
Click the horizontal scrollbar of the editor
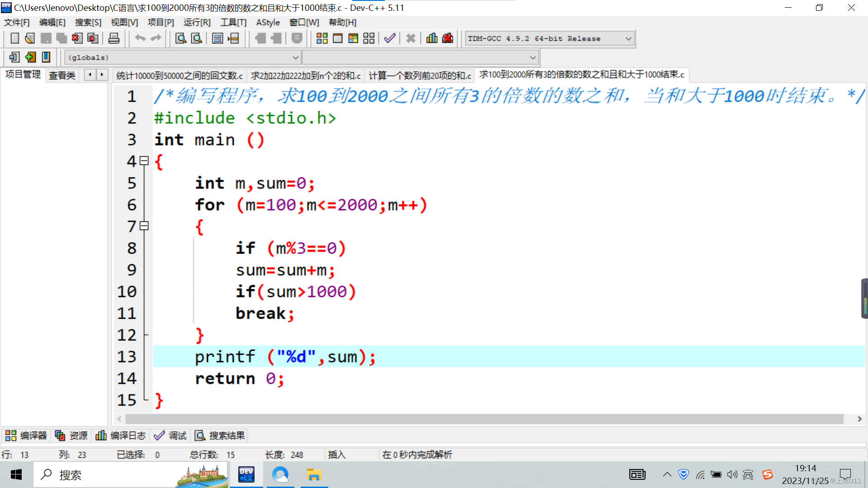[484, 419]
